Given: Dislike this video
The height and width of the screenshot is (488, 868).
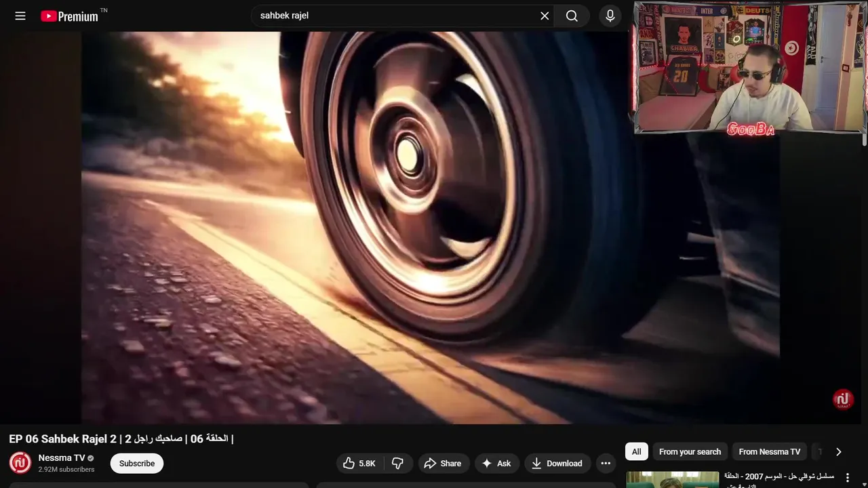Looking at the screenshot, I should point(398,464).
